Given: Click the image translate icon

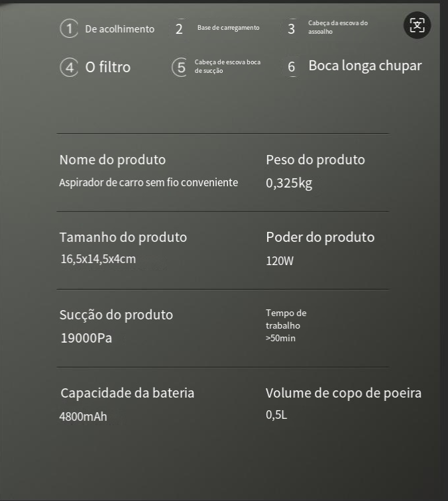Looking at the screenshot, I should pos(417,26).
